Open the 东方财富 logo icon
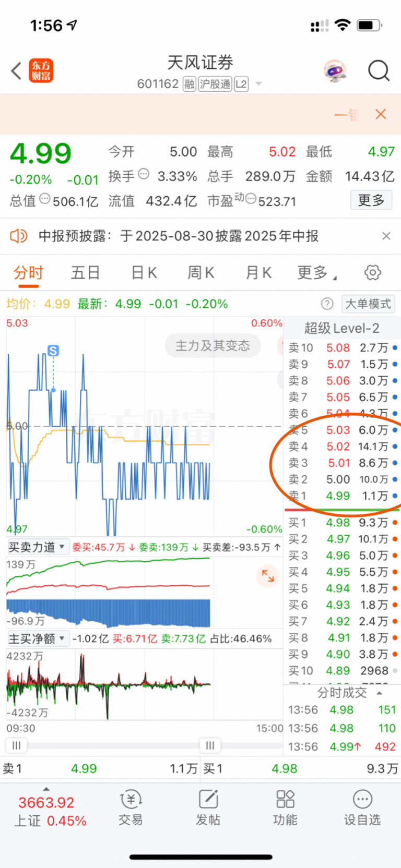 [41, 71]
